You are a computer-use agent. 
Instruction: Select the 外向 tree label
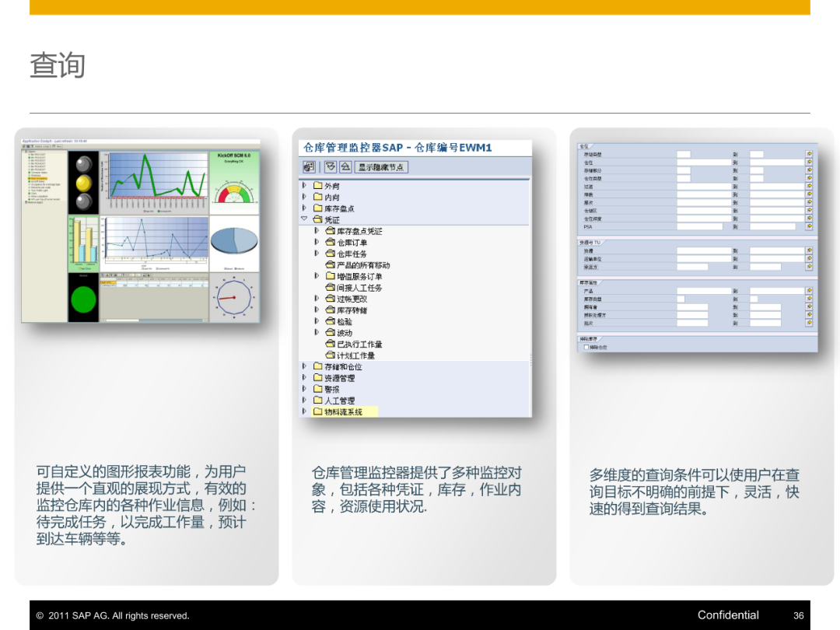[331, 186]
